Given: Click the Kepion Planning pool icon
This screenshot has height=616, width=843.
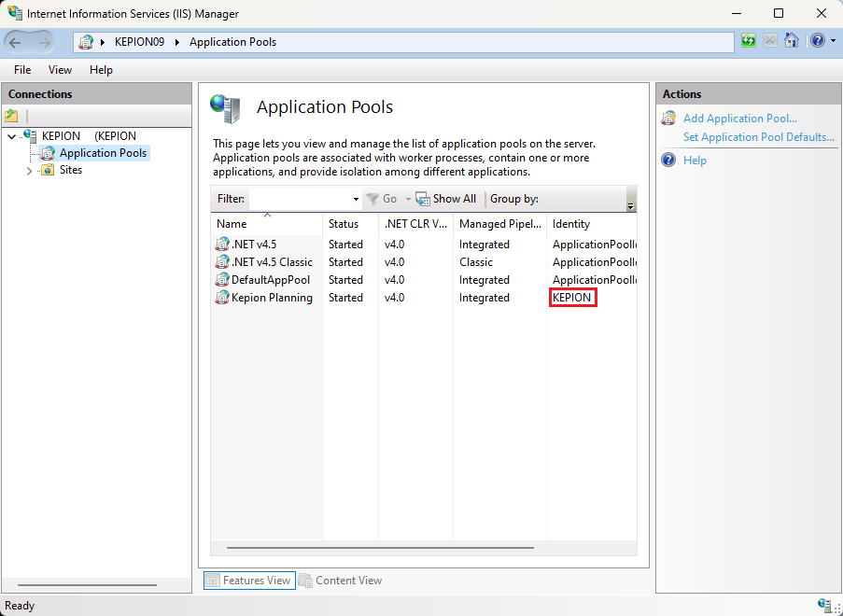Looking at the screenshot, I should [222, 297].
